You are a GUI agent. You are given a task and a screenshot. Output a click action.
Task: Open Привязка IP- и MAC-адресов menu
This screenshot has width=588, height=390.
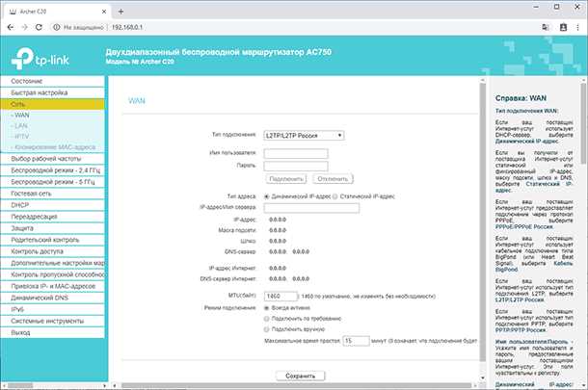point(52,286)
